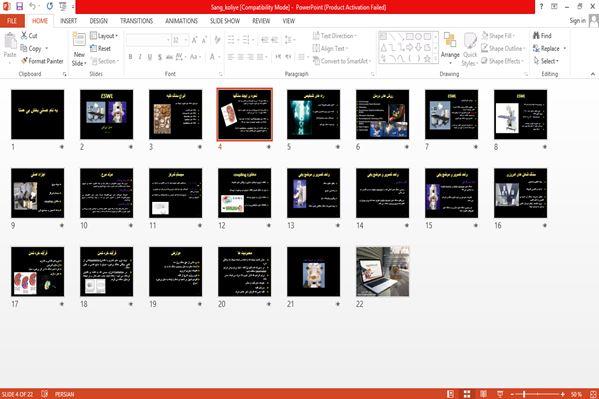
Task: Toggle Italic formatting
Action: [140, 57]
